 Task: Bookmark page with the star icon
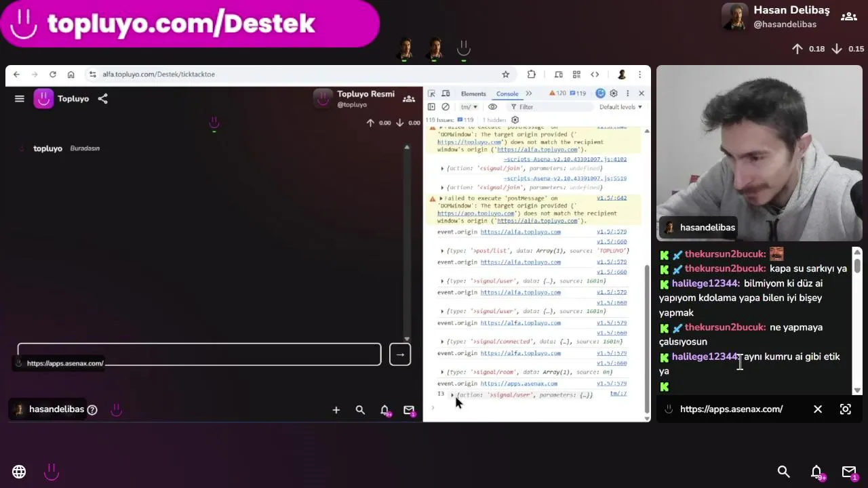pos(505,75)
